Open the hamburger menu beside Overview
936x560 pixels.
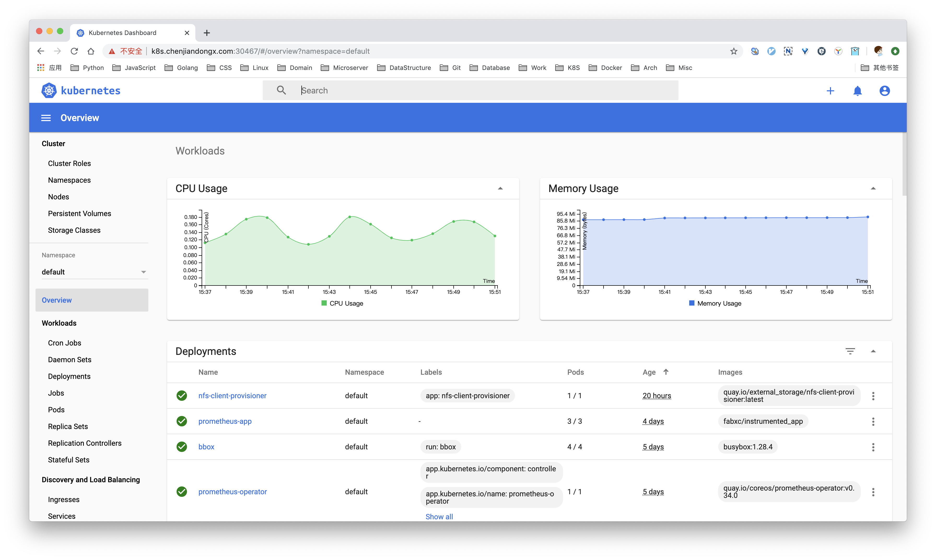point(46,118)
